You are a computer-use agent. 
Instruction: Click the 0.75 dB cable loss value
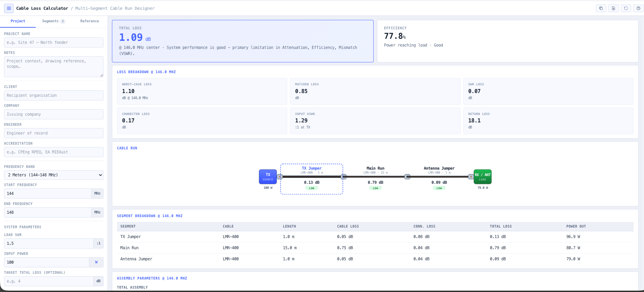point(345,248)
